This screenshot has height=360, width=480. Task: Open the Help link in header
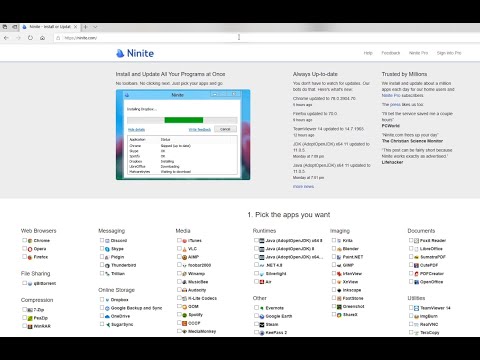coord(368,53)
